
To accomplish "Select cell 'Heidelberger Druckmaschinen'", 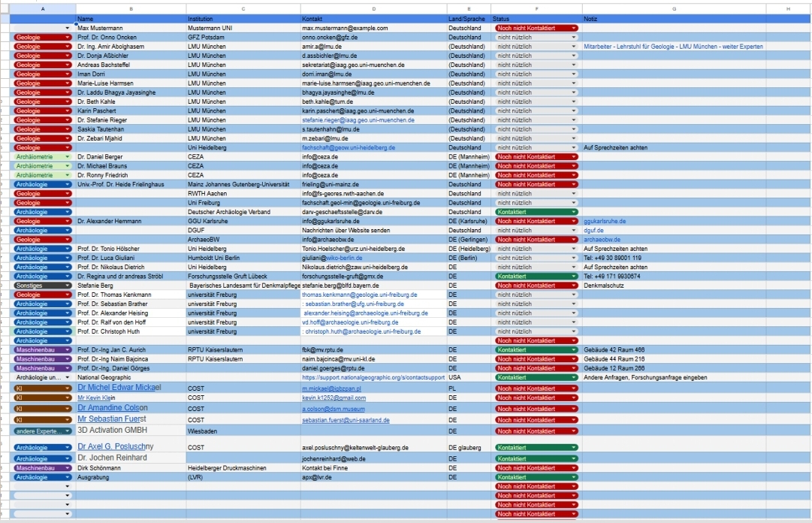I will pos(243,468).
